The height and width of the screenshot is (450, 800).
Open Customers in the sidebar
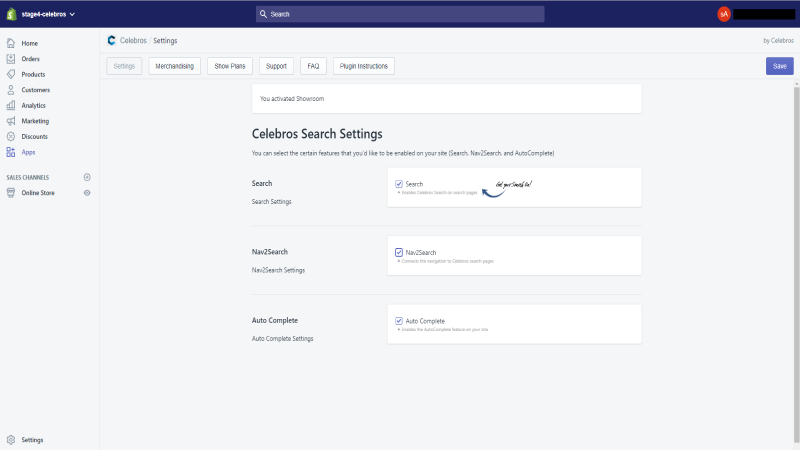click(36, 90)
